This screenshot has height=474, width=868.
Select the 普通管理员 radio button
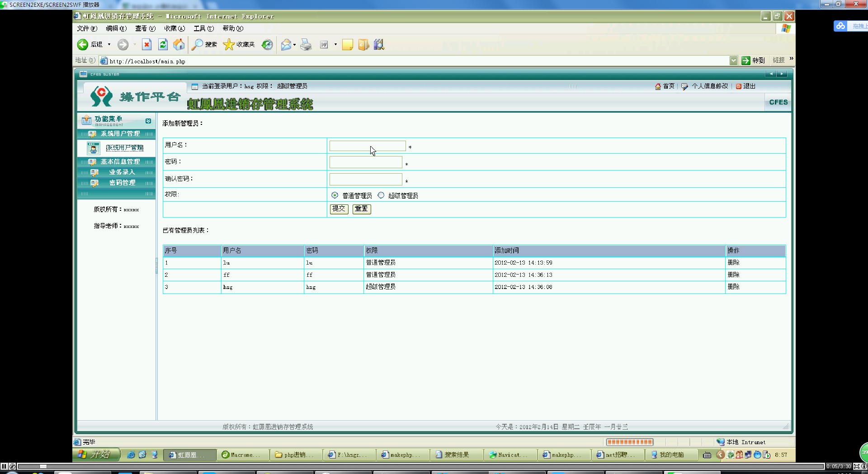click(x=335, y=195)
